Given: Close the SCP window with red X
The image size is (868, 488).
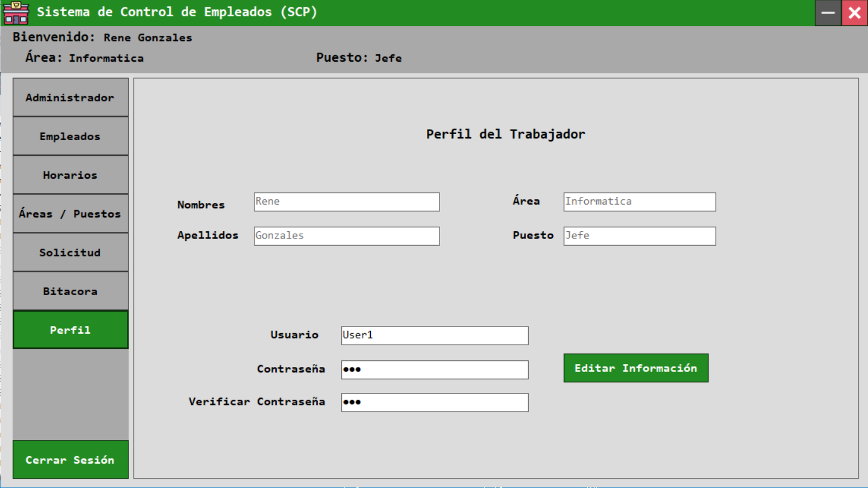Looking at the screenshot, I should 855,13.
